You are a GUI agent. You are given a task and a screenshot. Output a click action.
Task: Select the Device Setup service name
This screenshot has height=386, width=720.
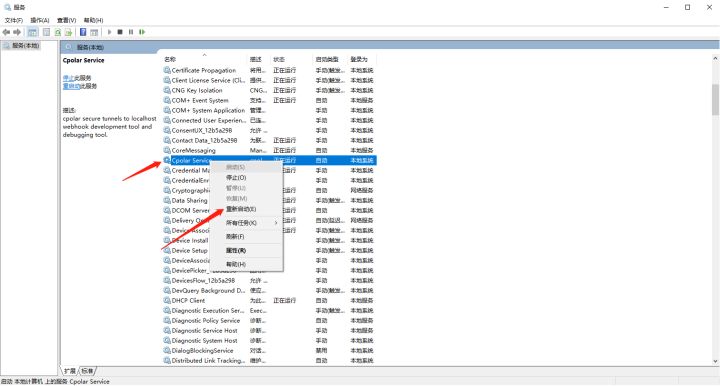189,251
